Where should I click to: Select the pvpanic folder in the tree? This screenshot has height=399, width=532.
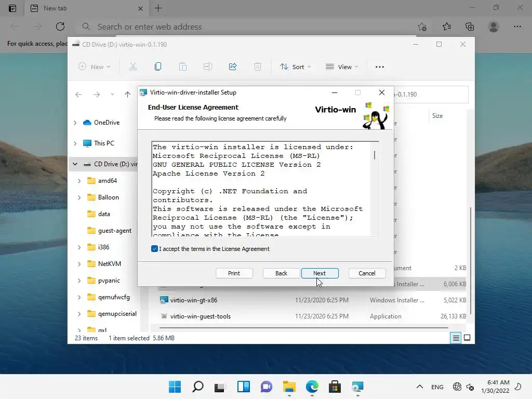pos(109,281)
